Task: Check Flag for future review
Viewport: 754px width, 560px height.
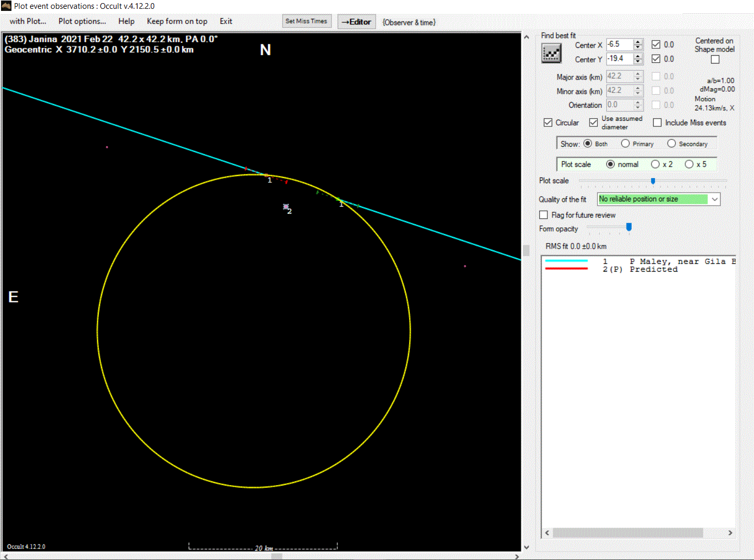Action: [x=544, y=215]
